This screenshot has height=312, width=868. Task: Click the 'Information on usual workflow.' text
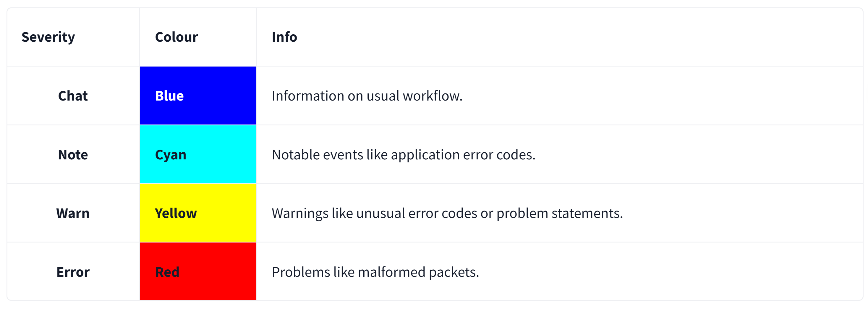click(367, 96)
